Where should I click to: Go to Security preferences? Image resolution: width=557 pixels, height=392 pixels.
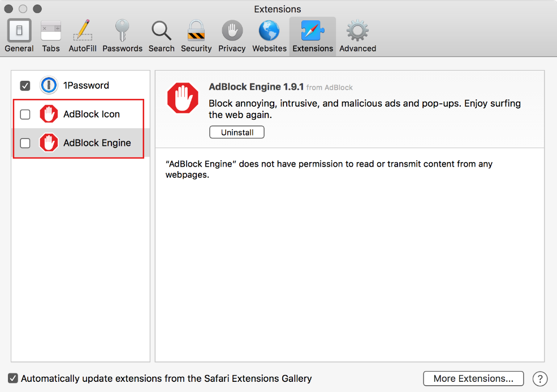point(196,36)
